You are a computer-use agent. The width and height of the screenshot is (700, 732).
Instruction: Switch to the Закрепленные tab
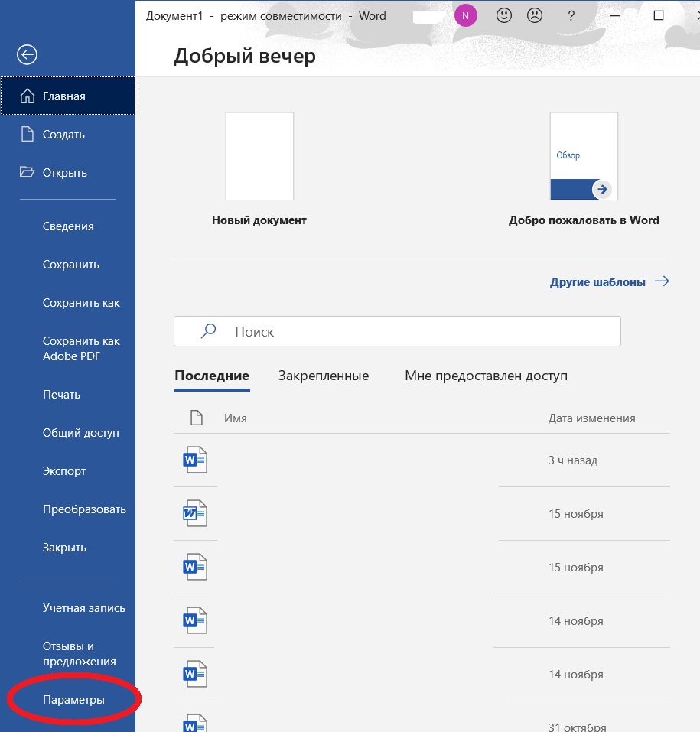tap(324, 376)
